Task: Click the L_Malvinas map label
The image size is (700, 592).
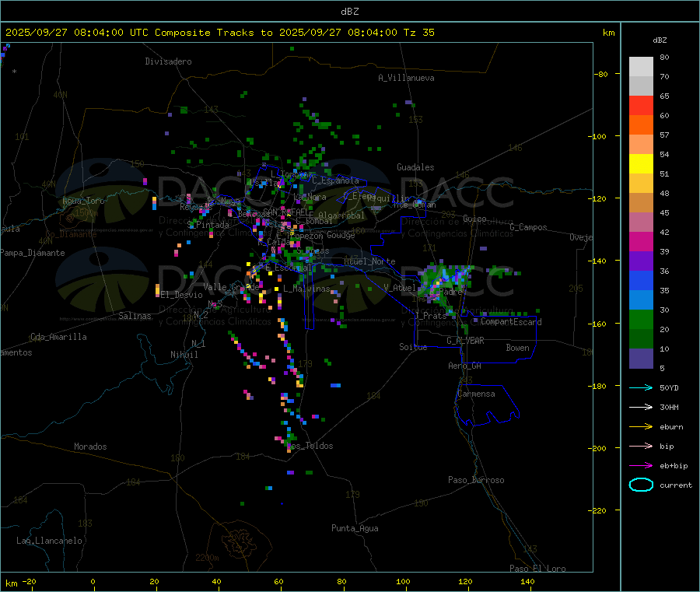Action: click(306, 289)
